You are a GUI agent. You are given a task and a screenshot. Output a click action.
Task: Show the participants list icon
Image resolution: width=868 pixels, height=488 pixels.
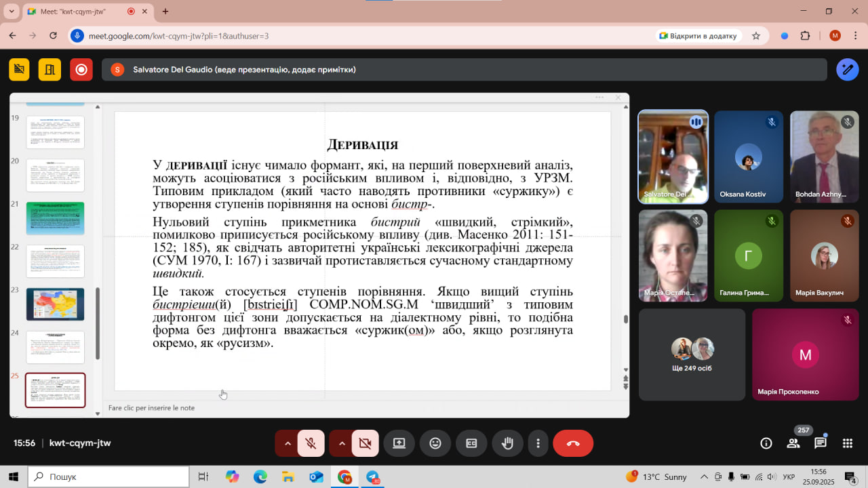click(793, 443)
